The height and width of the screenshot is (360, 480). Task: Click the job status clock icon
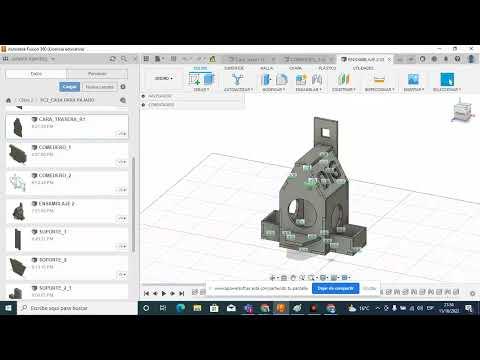point(434,59)
